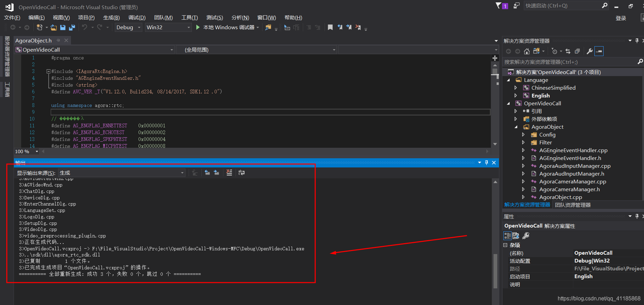Toggle auto-hide pin on the Output panel
Viewport: 644px width, 305px height.
[486, 163]
